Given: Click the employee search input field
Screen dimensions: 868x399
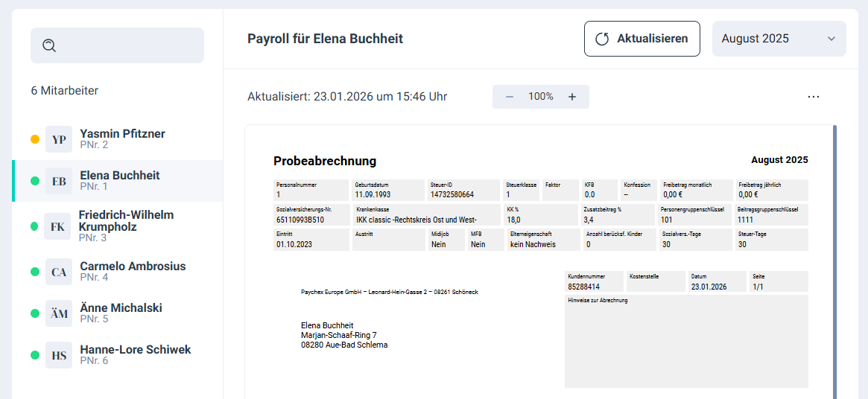Looking at the screenshot, I should click(x=127, y=45).
